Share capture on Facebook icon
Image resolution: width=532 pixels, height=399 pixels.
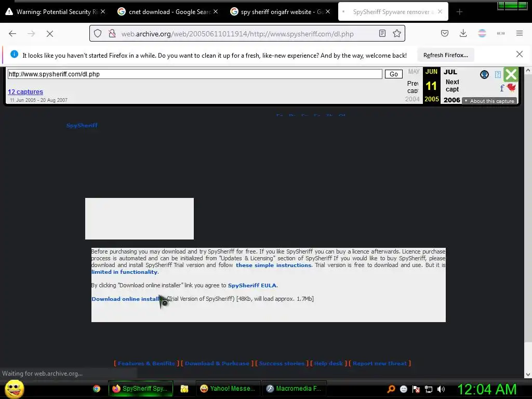pyautogui.click(x=502, y=88)
